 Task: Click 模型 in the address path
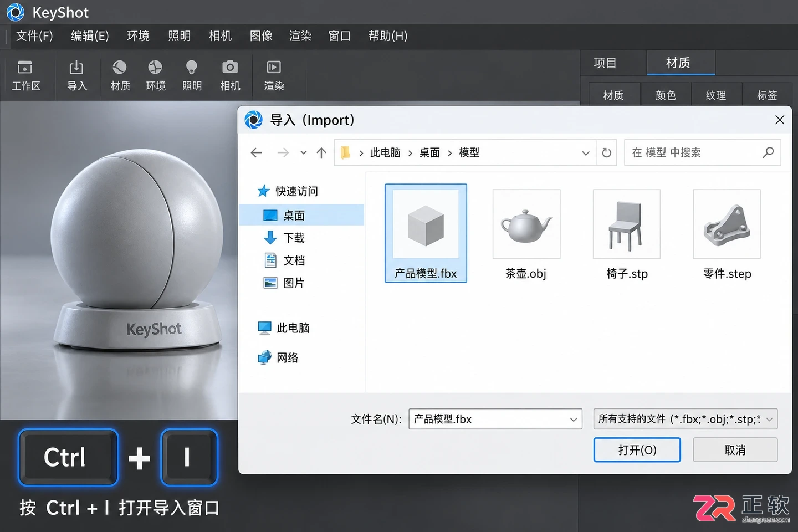469,153
